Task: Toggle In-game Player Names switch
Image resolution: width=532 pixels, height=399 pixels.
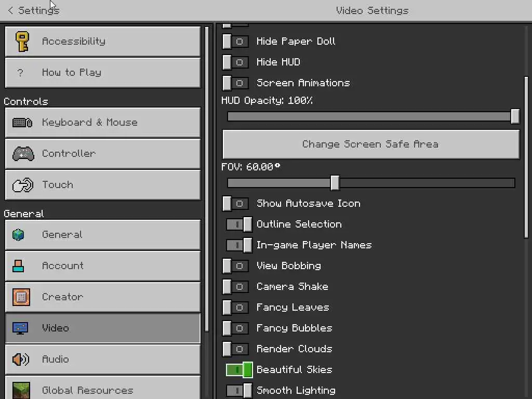Action: click(x=239, y=245)
